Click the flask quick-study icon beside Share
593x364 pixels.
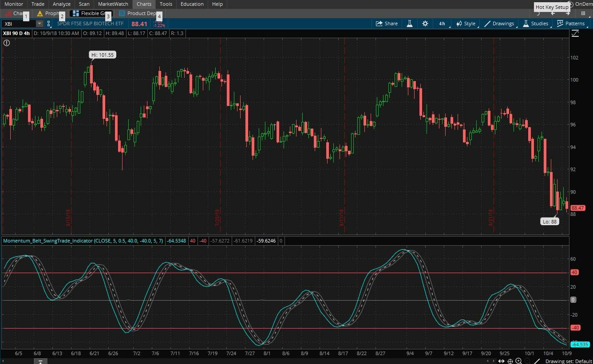tap(410, 23)
